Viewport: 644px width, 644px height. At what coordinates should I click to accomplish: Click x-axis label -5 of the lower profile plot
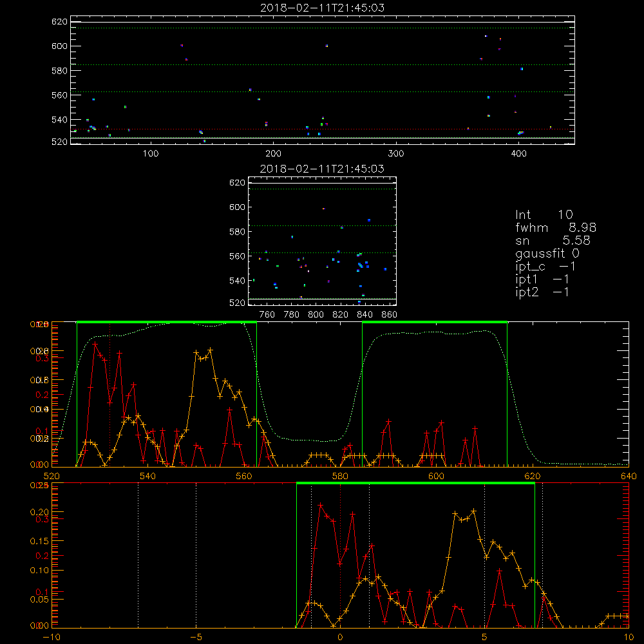point(196,638)
